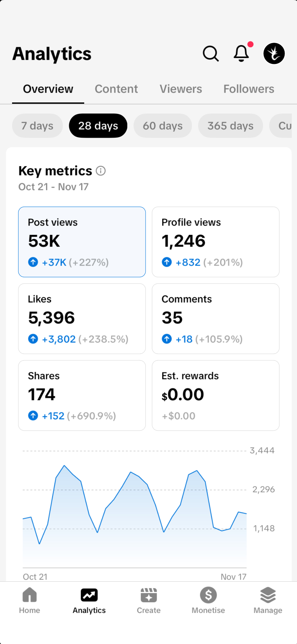
Task: Select the 365 days range chip
Action: click(x=230, y=126)
